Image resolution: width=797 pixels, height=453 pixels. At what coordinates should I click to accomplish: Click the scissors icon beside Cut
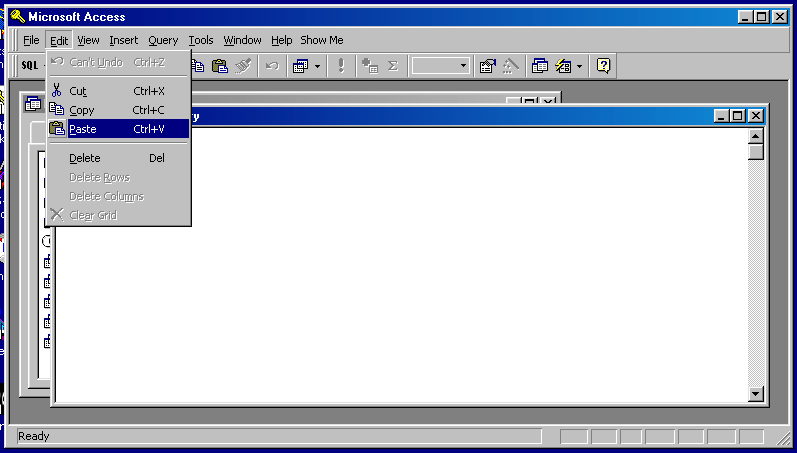56,90
